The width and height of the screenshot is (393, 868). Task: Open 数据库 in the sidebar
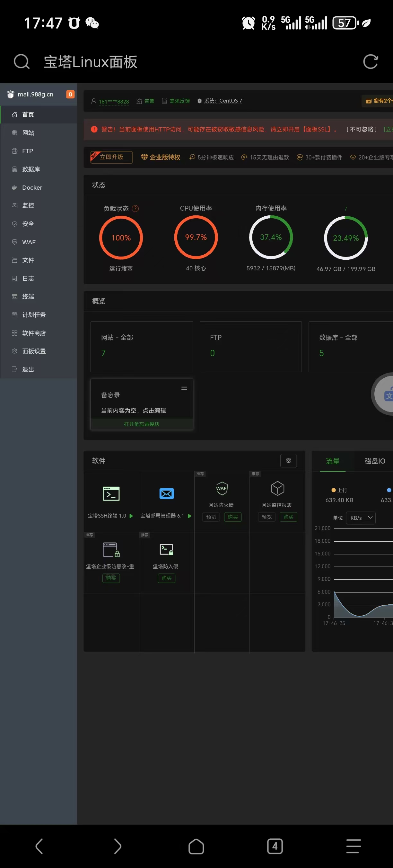click(x=39, y=169)
